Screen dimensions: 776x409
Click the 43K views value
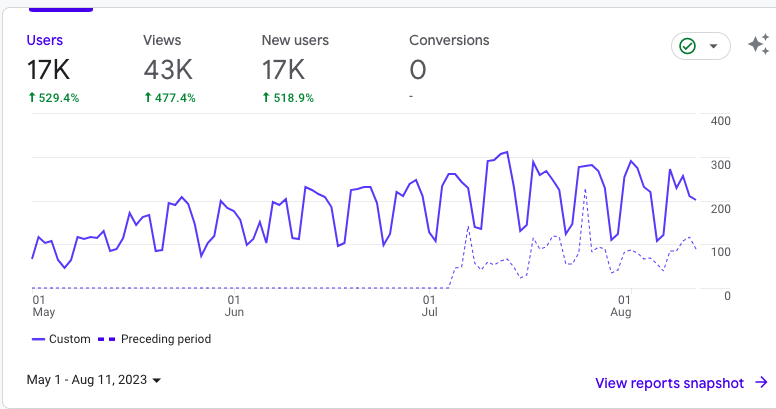(x=168, y=69)
